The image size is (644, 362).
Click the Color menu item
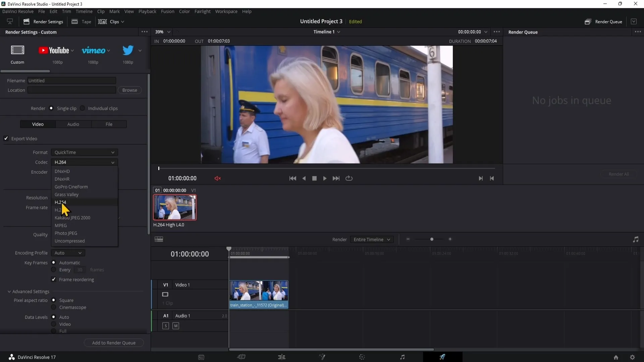click(x=184, y=11)
